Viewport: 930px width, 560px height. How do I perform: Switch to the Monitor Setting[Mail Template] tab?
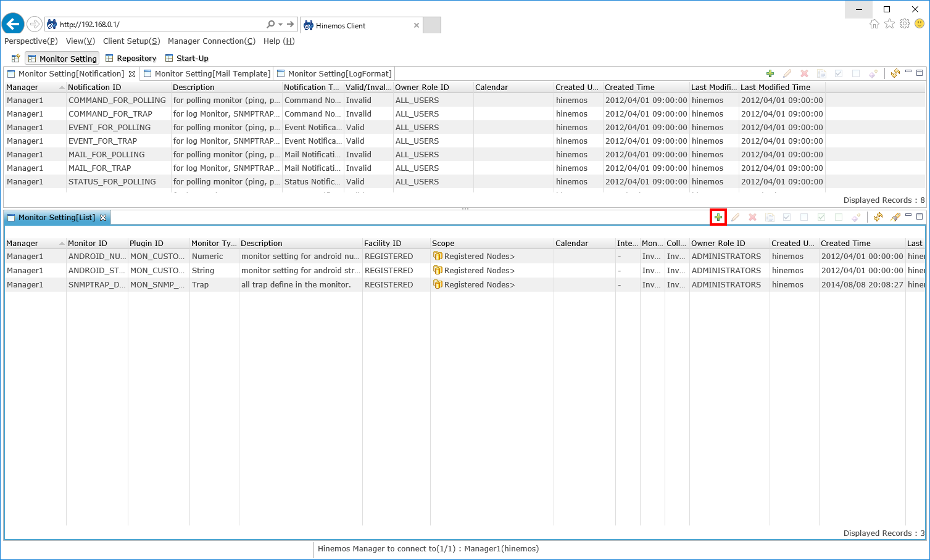tap(212, 74)
